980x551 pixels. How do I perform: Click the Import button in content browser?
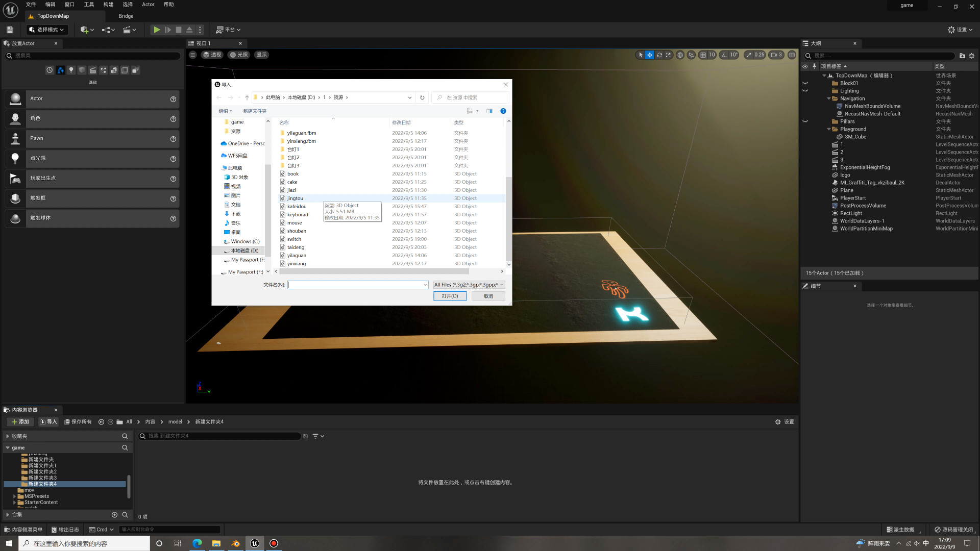[48, 422]
